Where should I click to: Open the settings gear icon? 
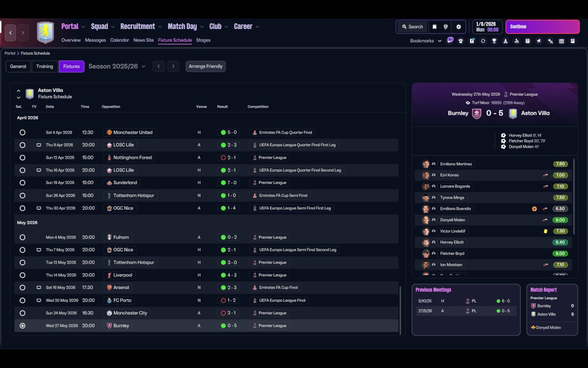click(458, 27)
